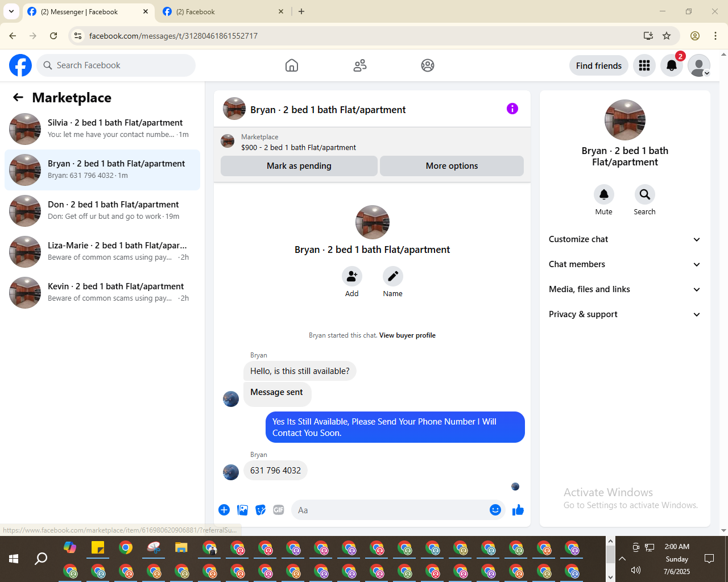Open Windows notification center
Screen dimensions: 728x582
(709, 559)
